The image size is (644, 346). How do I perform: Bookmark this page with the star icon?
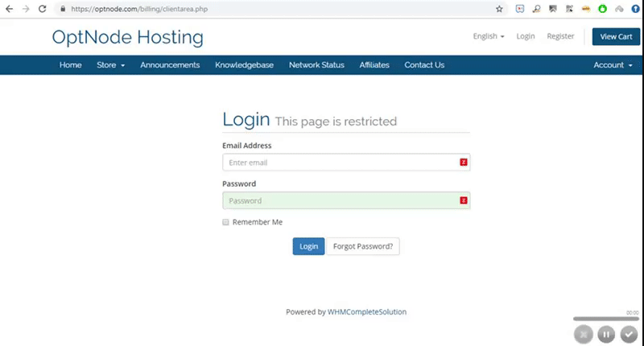(499, 9)
